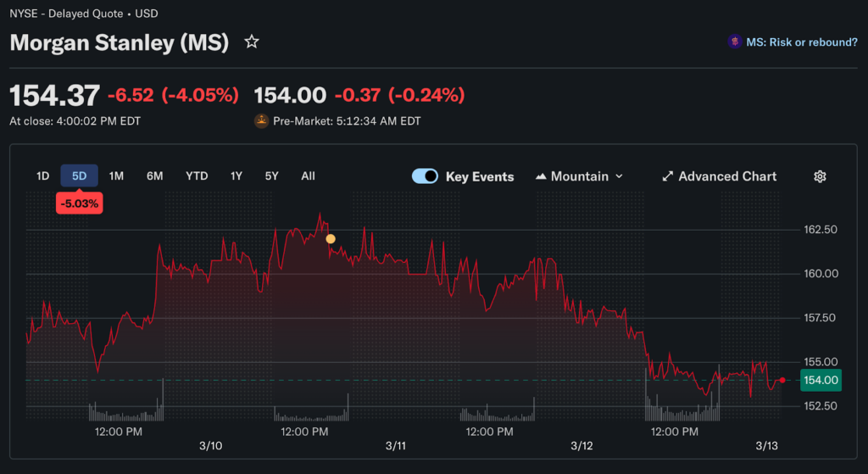Expand the Mountain chart type dropdown
868x474 pixels.
619,176
